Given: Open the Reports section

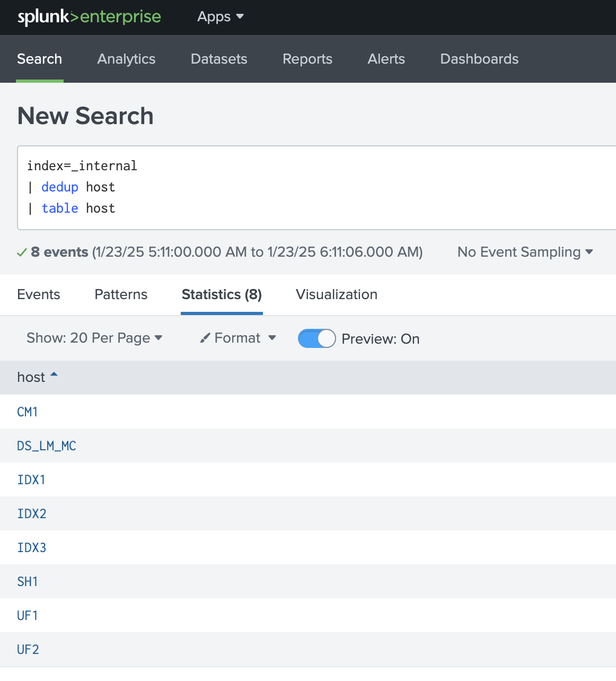Looking at the screenshot, I should (307, 59).
